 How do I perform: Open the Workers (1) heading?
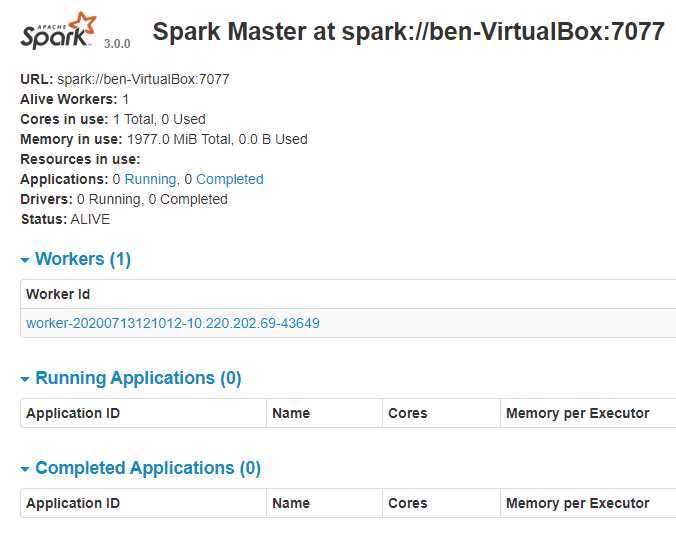point(83,259)
